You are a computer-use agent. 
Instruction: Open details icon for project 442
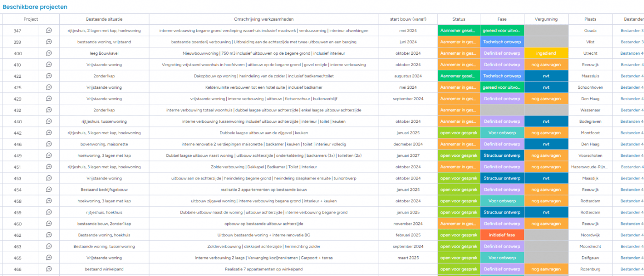[x=49, y=132]
